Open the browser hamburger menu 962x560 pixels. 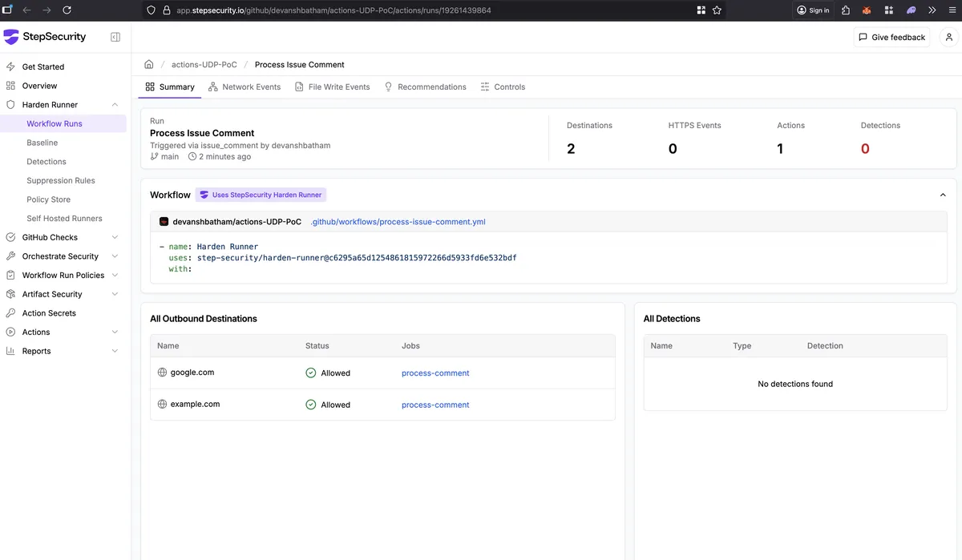tap(951, 10)
